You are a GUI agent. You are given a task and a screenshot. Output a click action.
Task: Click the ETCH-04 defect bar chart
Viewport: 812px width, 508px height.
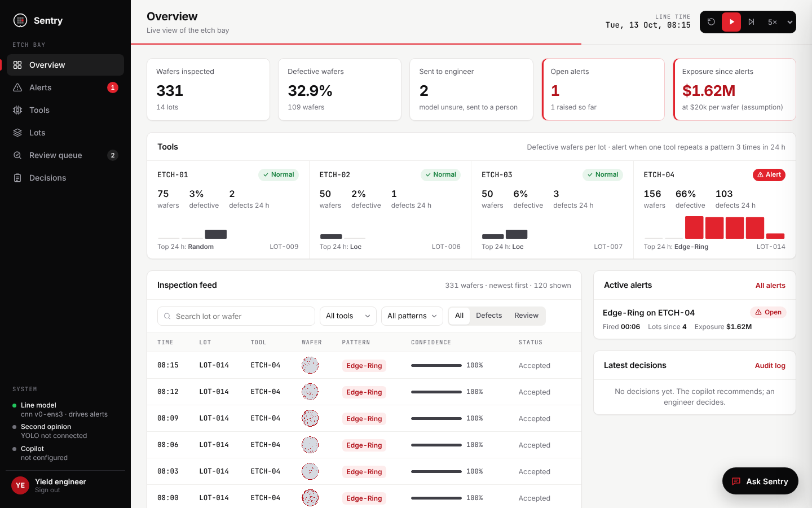pyautogui.click(x=714, y=227)
